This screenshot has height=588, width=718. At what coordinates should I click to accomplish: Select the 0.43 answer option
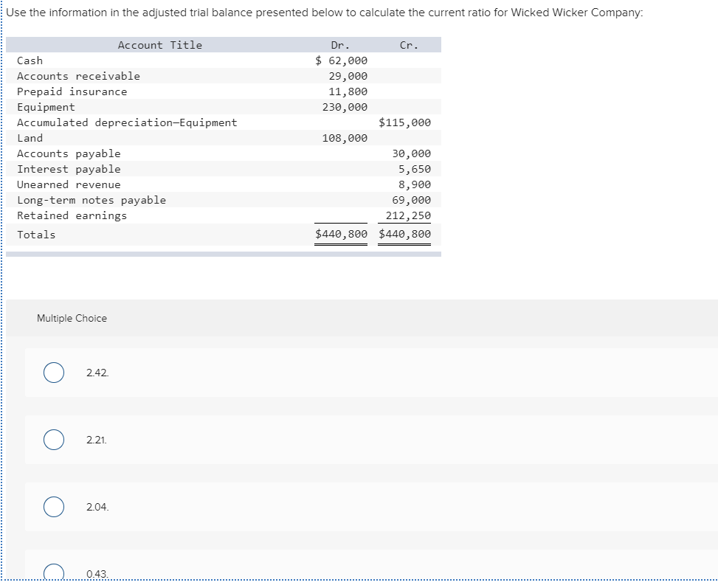point(52,573)
